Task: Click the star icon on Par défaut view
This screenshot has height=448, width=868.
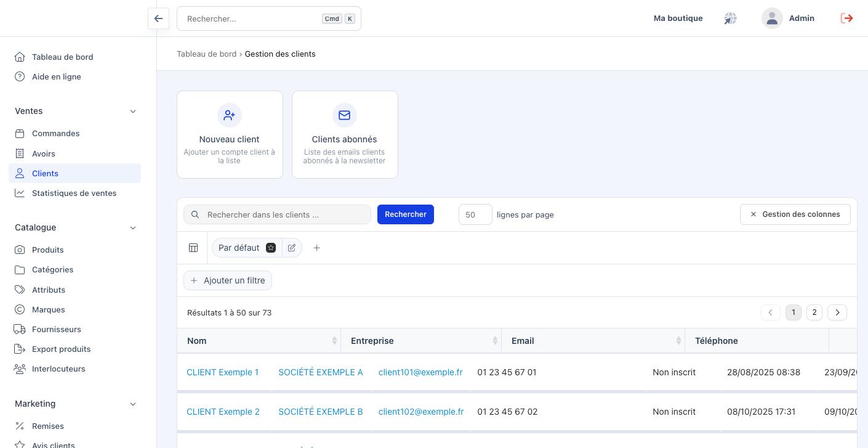Action: point(271,248)
